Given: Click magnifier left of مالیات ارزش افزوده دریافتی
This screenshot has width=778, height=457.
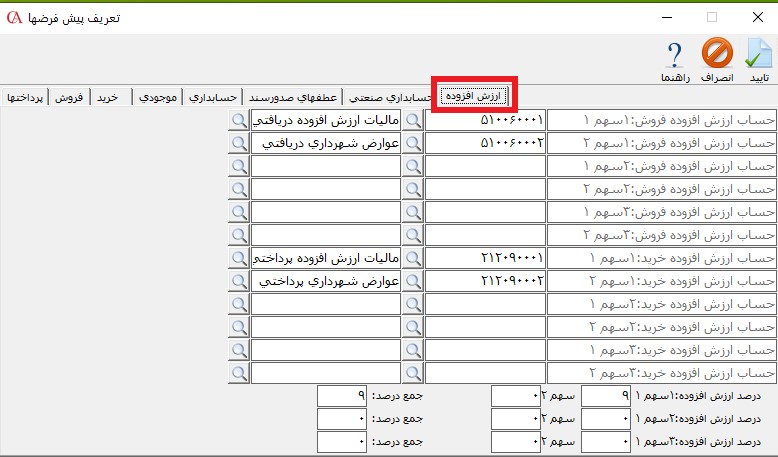Looking at the screenshot, I should tap(238, 120).
